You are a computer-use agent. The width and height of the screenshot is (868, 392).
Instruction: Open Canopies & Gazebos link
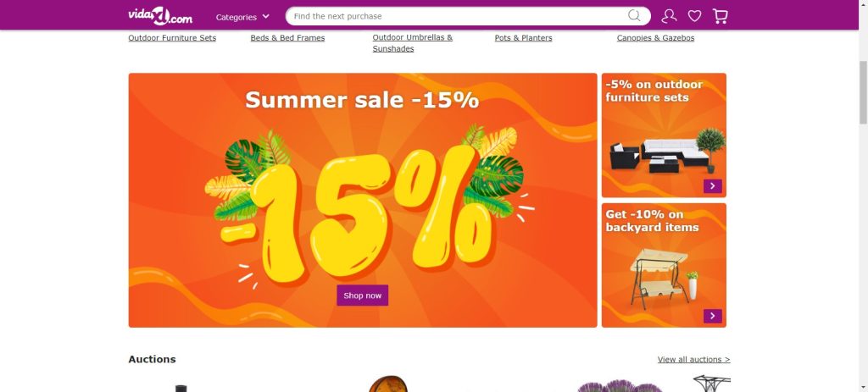[655, 37]
